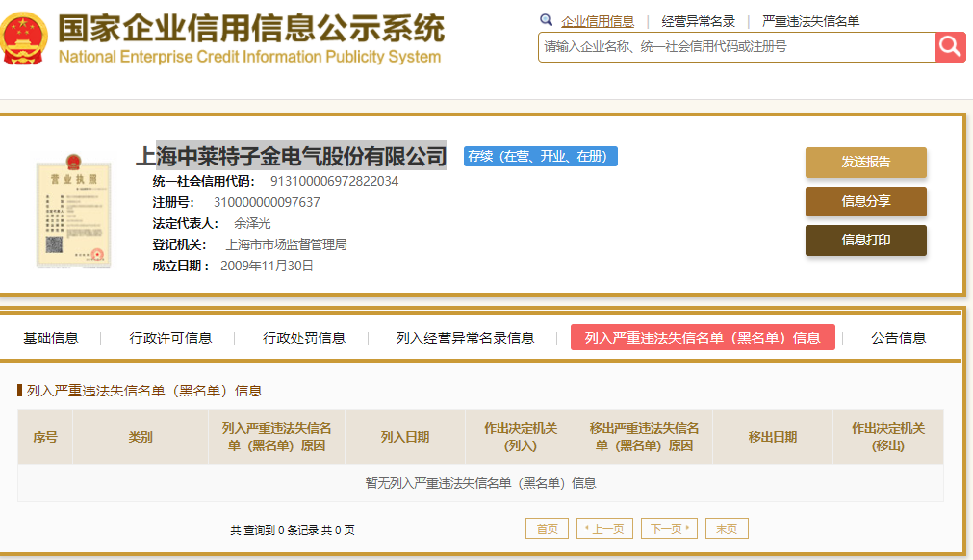This screenshot has height=560, width=973.
Task: Click the 下一页 next page button
Action: (669, 528)
